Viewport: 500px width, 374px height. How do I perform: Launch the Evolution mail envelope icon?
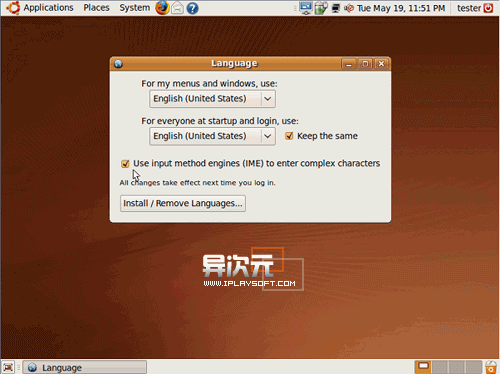(x=177, y=8)
